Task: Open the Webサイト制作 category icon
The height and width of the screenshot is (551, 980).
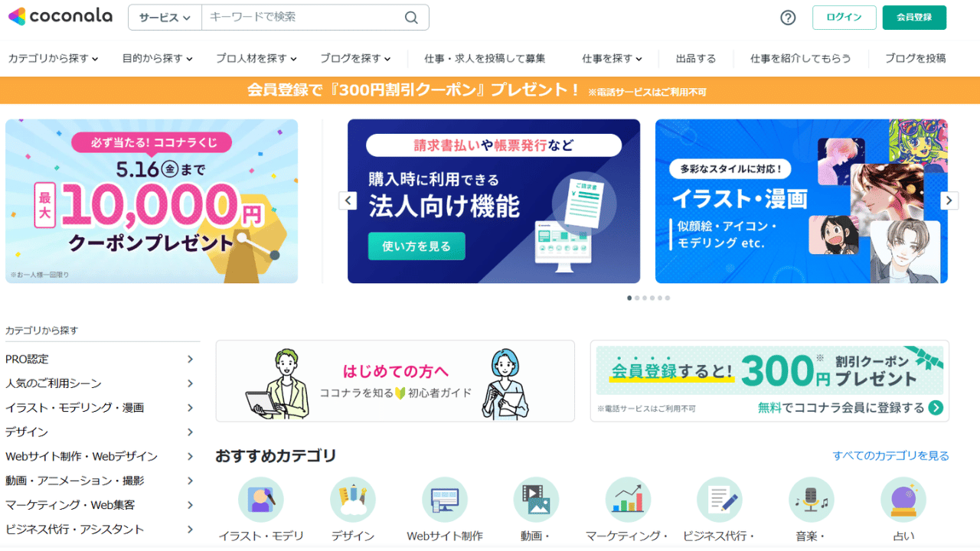Action: click(445, 500)
